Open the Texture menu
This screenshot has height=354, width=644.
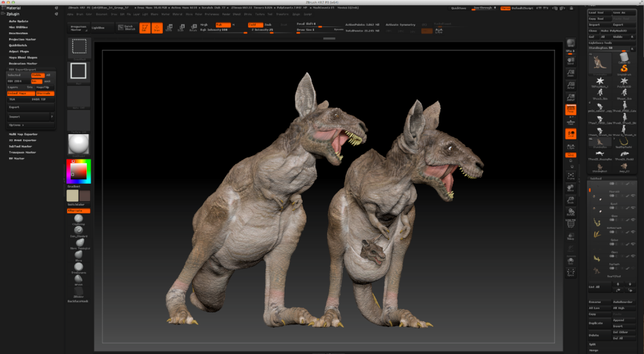pyautogui.click(x=260, y=14)
